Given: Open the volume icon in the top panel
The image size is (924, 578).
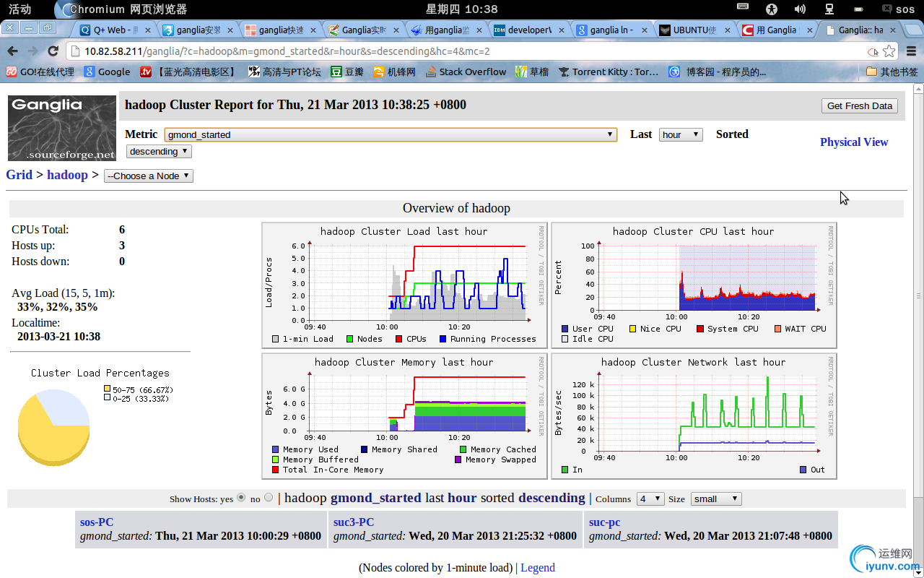Looking at the screenshot, I should click(x=800, y=9).
